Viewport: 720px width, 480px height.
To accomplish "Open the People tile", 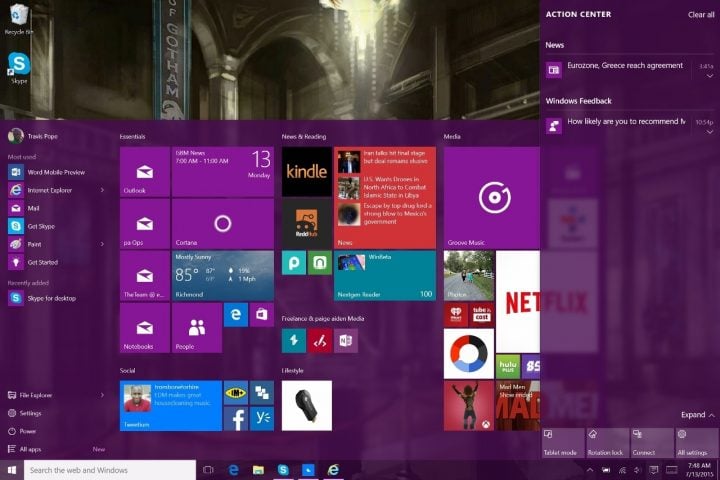I will 197,328.
